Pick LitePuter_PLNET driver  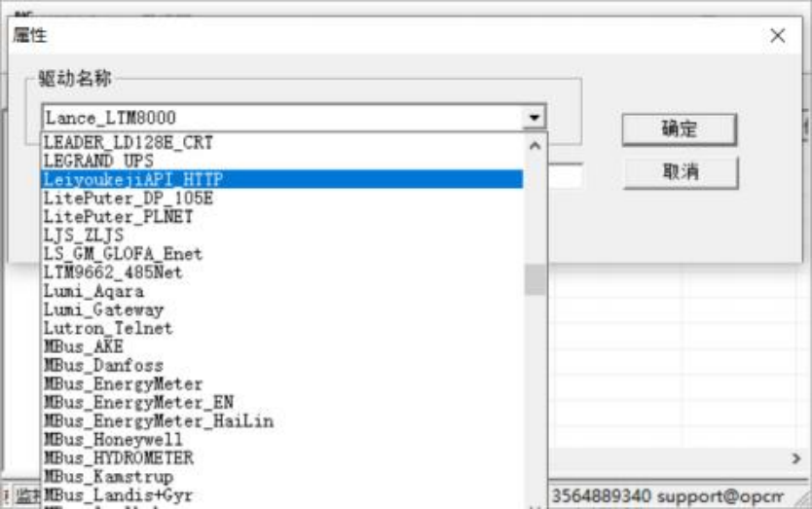(282, 216)
